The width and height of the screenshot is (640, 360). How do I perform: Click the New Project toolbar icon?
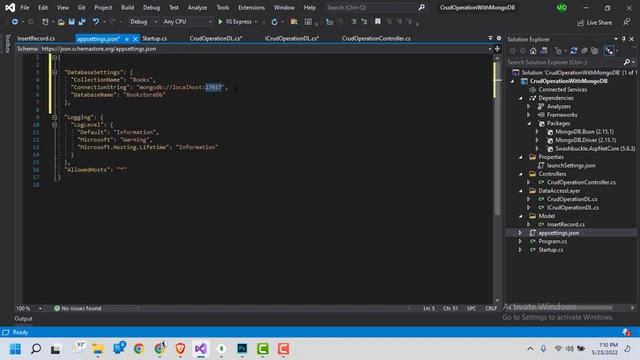(x=45, y=22)
